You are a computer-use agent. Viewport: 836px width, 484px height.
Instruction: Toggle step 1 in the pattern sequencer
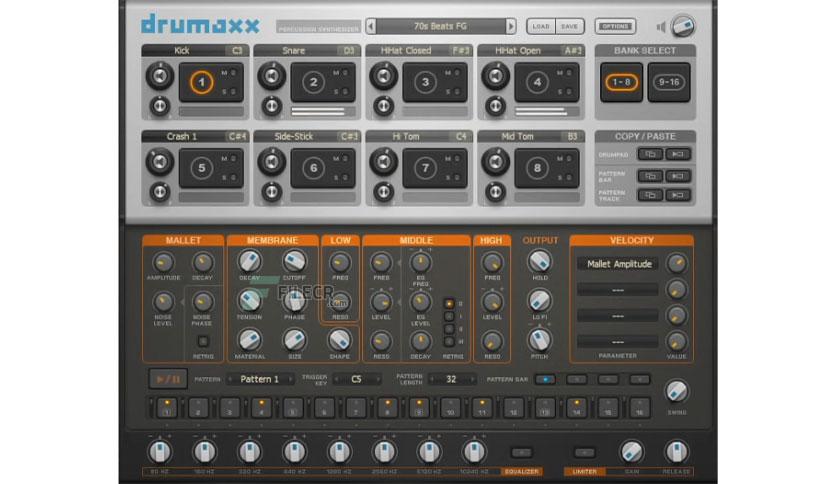[x=167, y=408]
